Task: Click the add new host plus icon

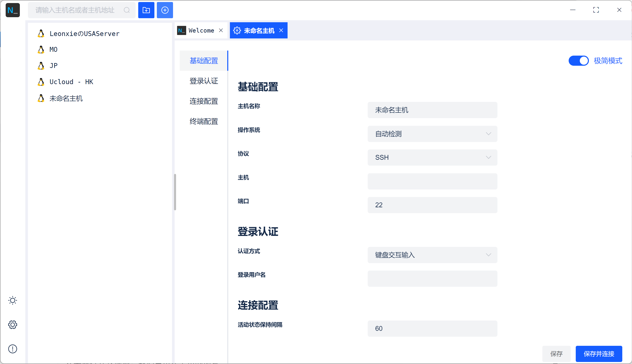Action: pos(165,10)
